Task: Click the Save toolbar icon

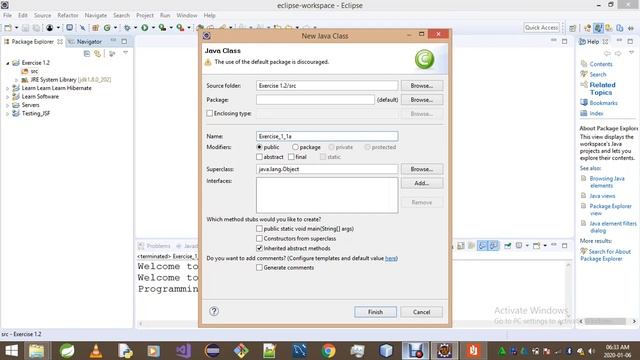Action: tap(25, 27)
